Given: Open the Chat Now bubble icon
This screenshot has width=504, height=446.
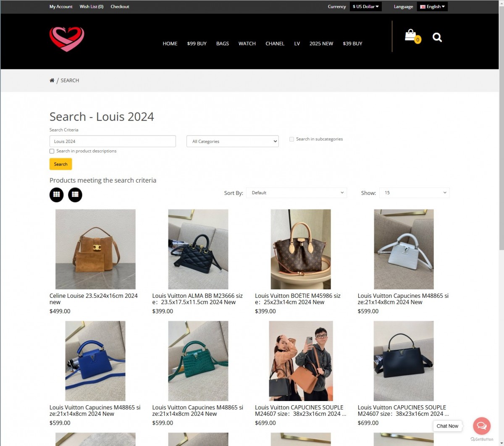Looking at the screenshot, I should click(x=482, y=426).
